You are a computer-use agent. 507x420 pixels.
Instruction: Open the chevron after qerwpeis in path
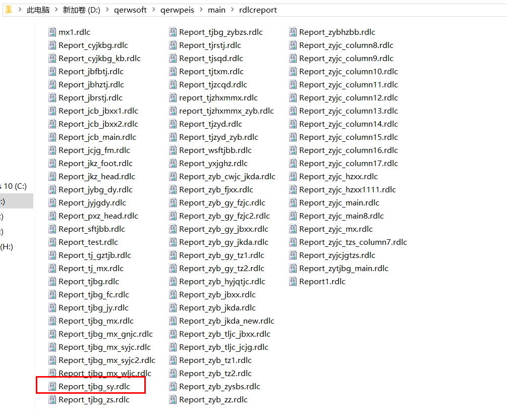(x=201, y=10)
